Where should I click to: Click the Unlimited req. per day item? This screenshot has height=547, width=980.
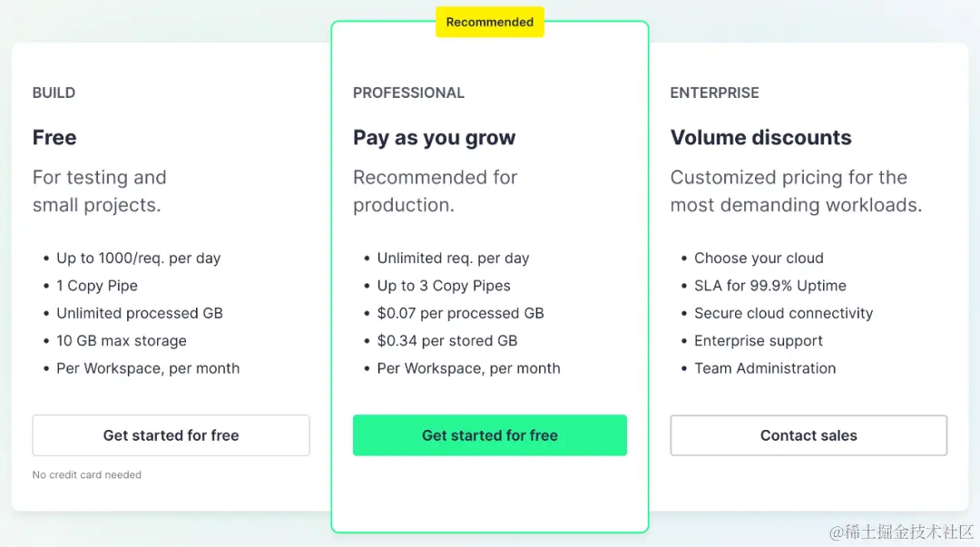tap(453, 259)
